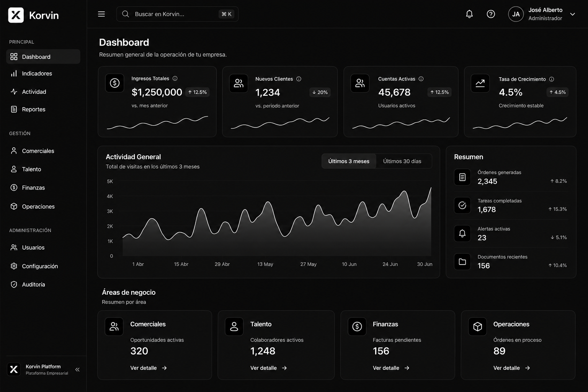
Task: Click the info icon next to Tasa de Crecimiento
Action: point(552,79)
